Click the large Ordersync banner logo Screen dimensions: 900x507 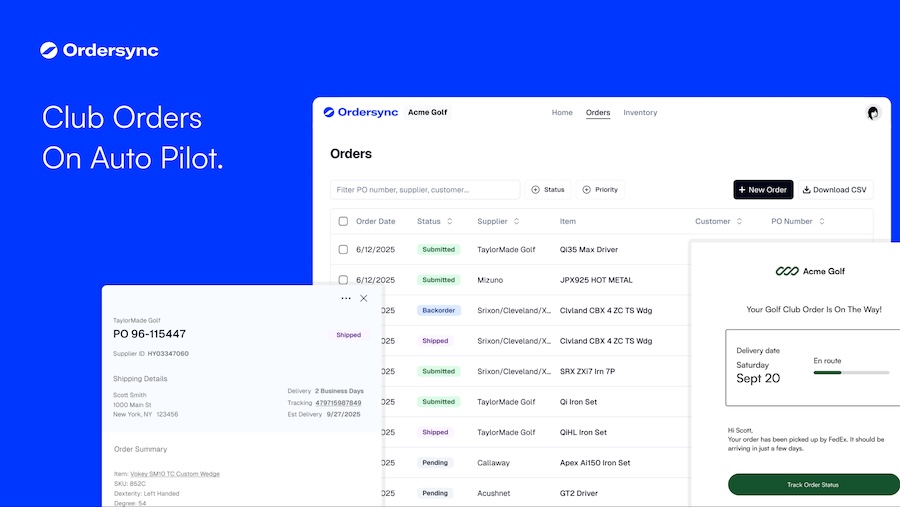pos(99,50)
